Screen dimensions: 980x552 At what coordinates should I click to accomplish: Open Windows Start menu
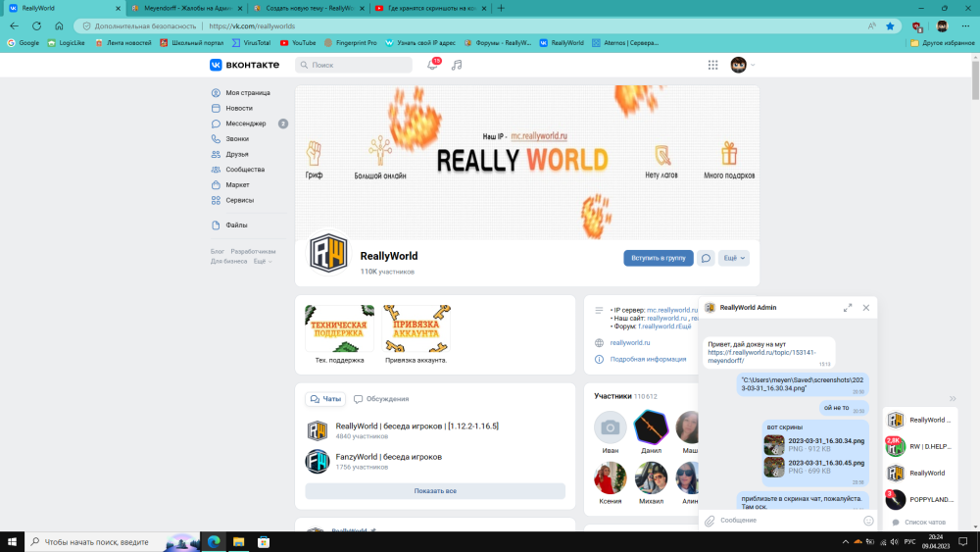[x=12, y=542]
